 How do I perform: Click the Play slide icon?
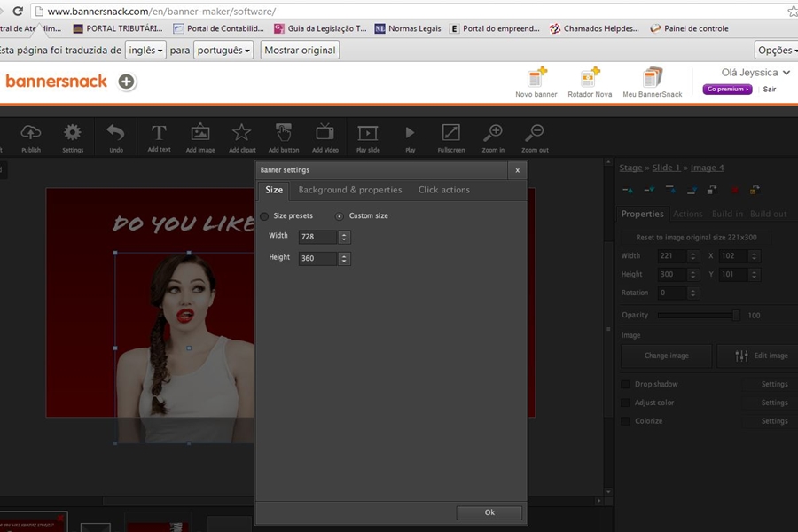[x=367, y=133]
